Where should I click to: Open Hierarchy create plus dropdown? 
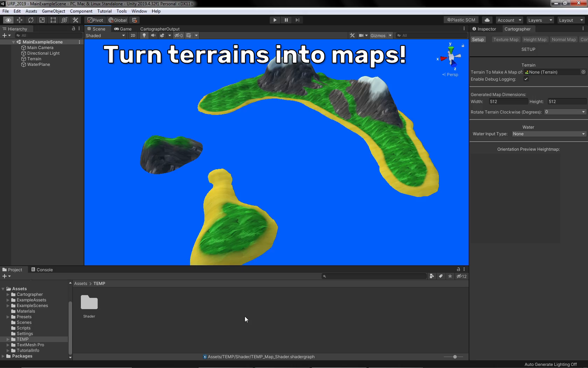click(x=6, y=35)
